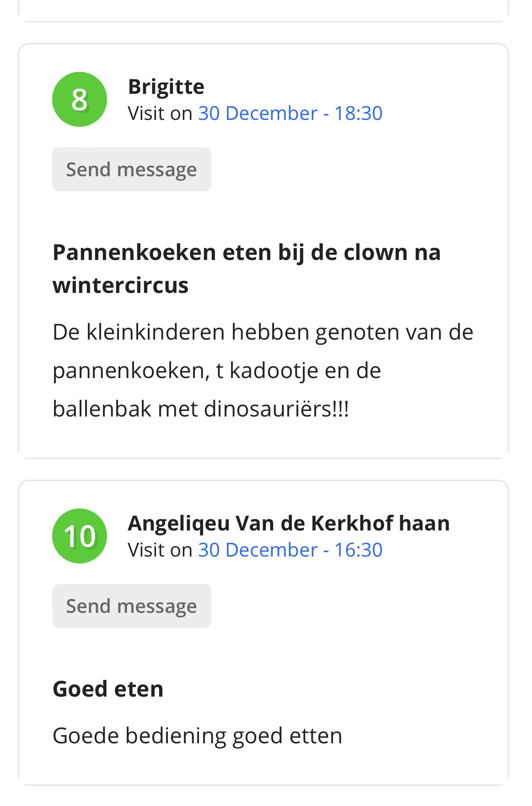The height and width of the screenshot is (806, 532).
Task: Click 'Visit on' label under Angeliqeu's name
Action: point(160,550)
